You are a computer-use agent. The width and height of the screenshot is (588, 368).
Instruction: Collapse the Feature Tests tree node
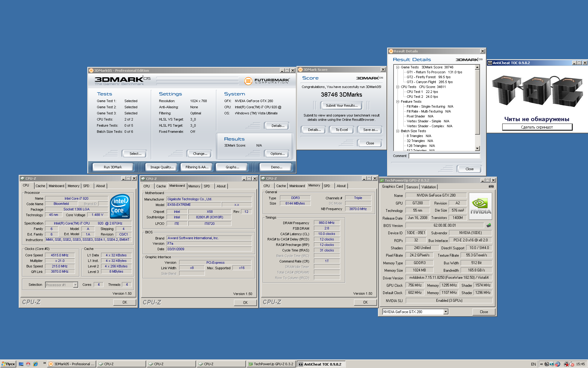[398, 102]
